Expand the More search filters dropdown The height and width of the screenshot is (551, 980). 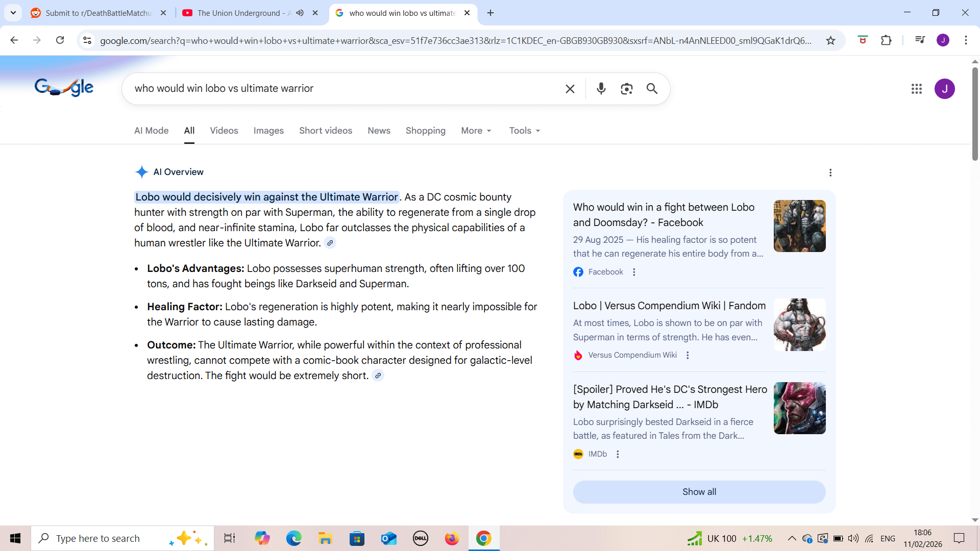point(476,131)
